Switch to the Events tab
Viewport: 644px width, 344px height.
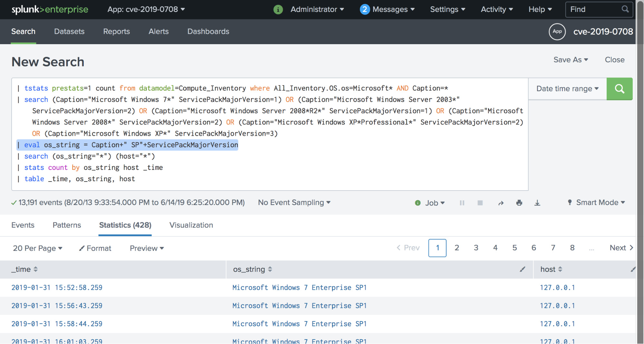(x=23, y=225)
